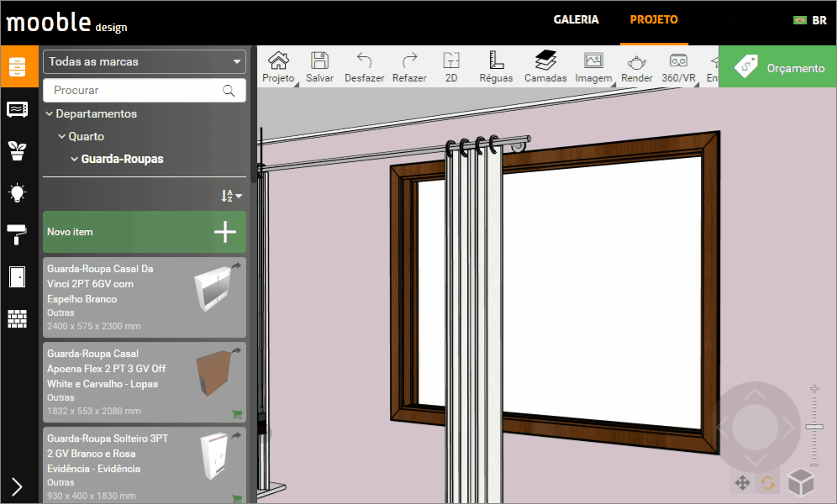Click Novo item to add an item
The image size is (837, 504).
(145, 232)
